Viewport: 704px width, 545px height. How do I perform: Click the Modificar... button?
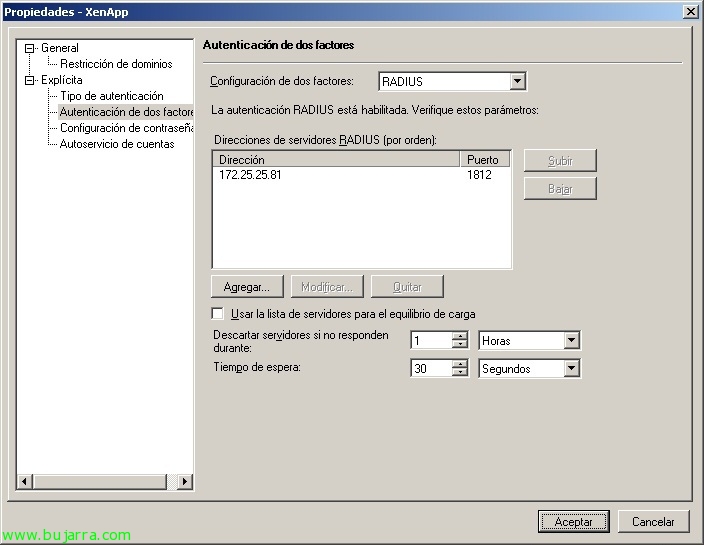click(327, 287)
